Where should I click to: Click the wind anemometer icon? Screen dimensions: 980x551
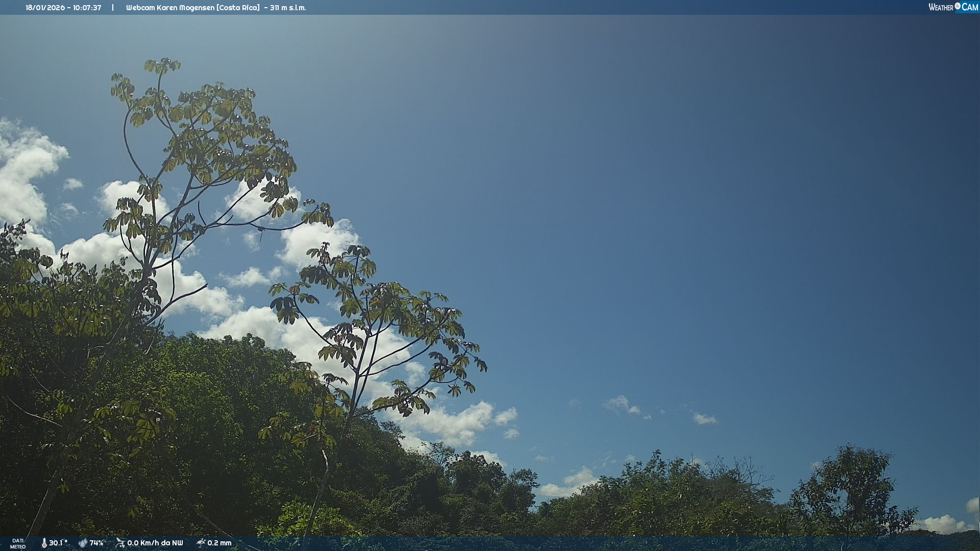120,543
